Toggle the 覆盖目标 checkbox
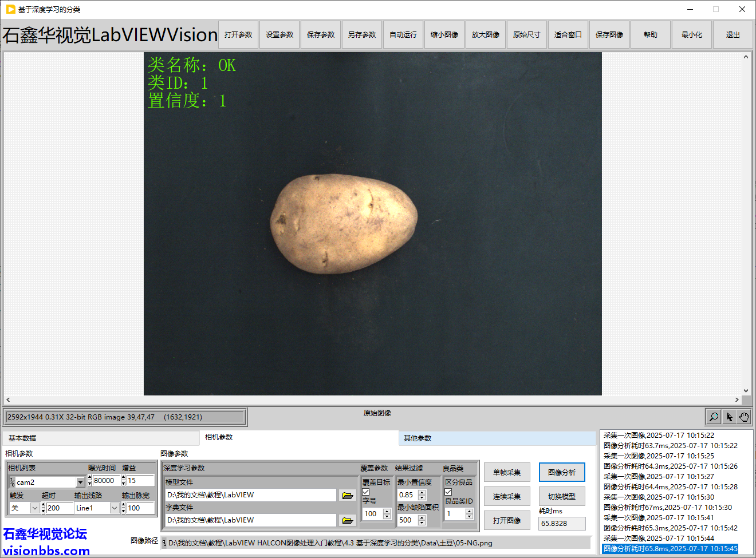 (366, 492)
